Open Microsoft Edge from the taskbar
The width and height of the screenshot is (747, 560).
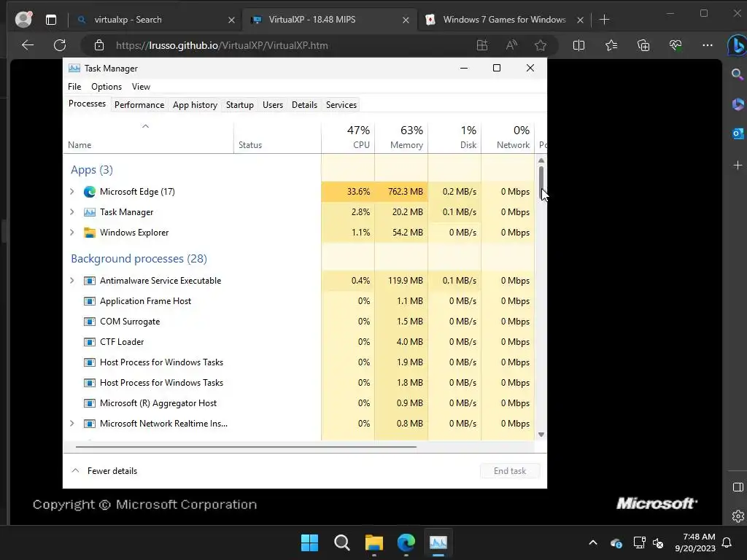(406, 542)
